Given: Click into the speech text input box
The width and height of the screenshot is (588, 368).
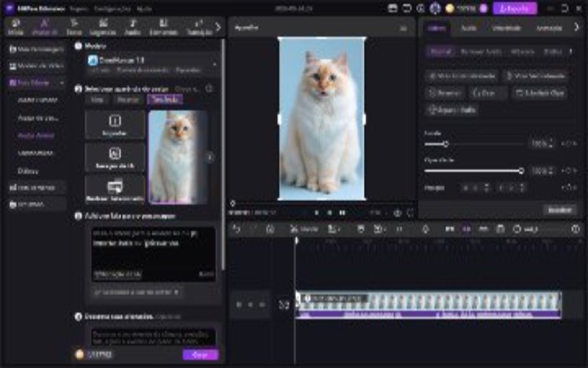Looking at the screenshot, I should pyautogui.click(x=154, y=254).
